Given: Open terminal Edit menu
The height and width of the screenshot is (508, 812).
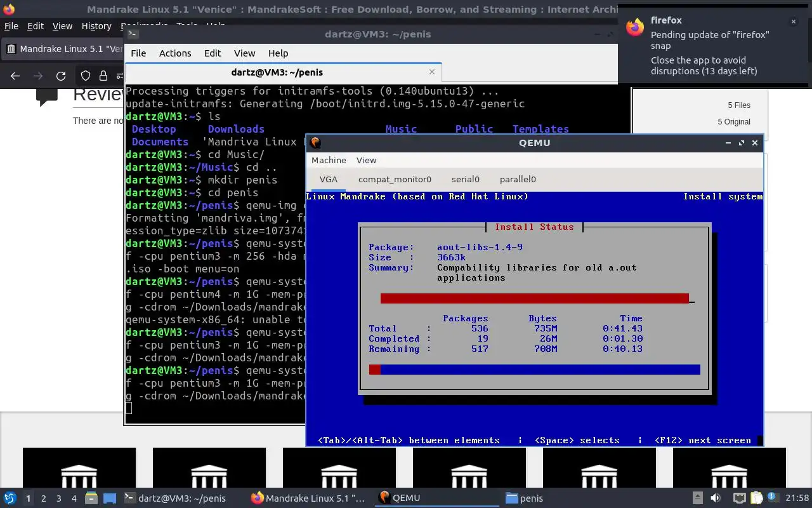Looking at the screenshot, I should pos(213,53).
